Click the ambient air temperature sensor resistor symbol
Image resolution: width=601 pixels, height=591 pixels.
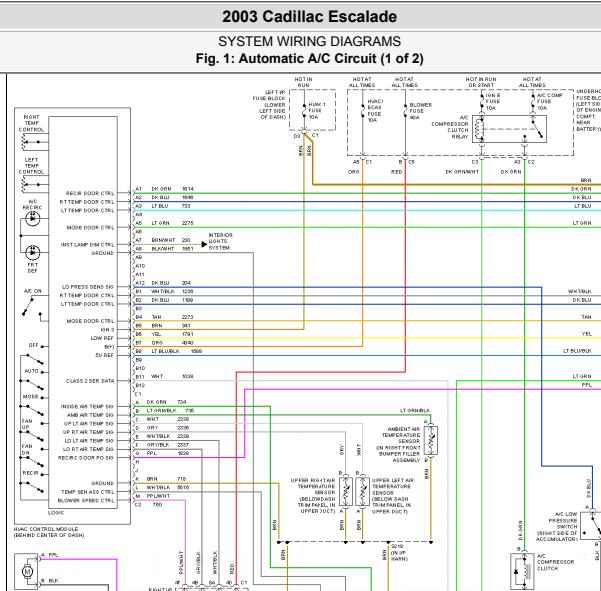click(431, 441)
